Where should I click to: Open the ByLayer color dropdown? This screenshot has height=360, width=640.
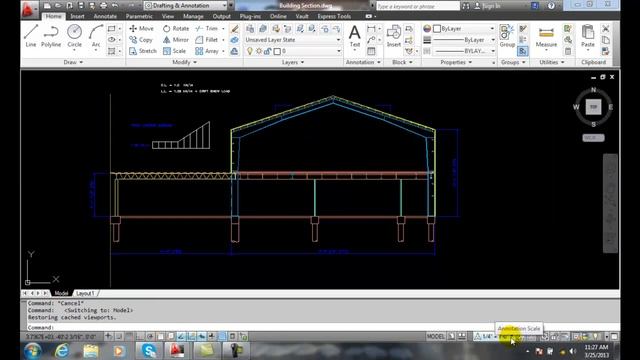click(464, 29)
